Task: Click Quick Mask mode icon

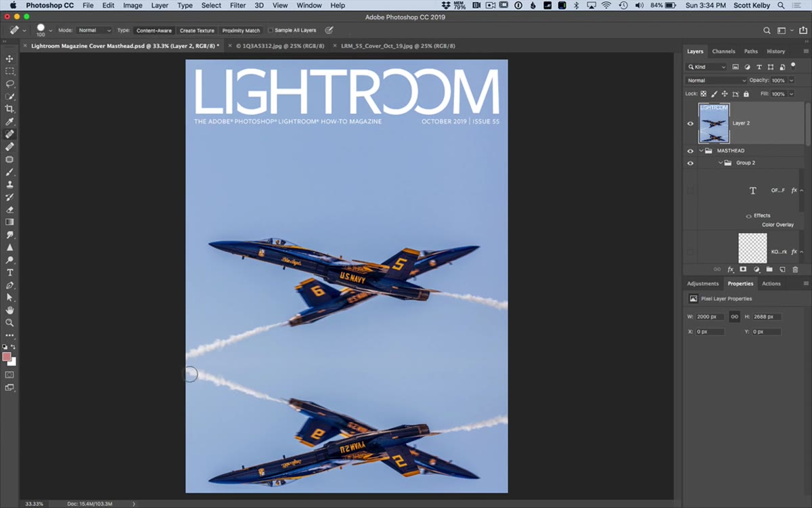Action: 9,375
